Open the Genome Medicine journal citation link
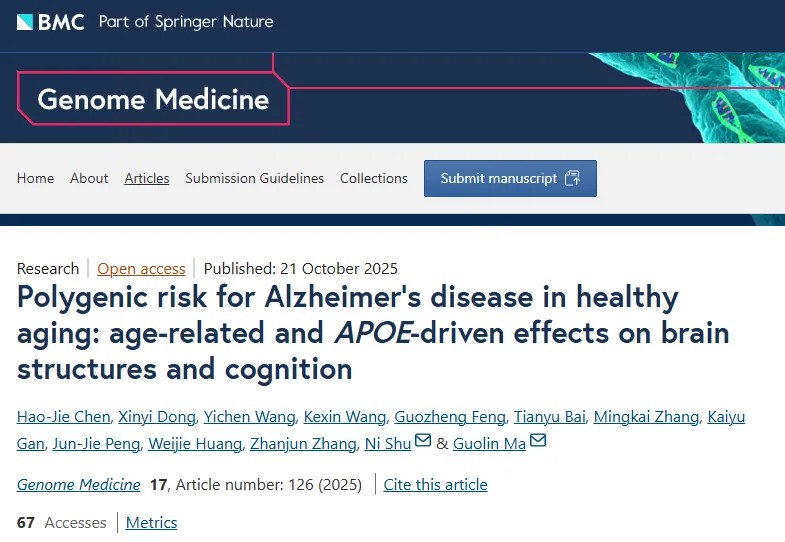 pos(79,485)
